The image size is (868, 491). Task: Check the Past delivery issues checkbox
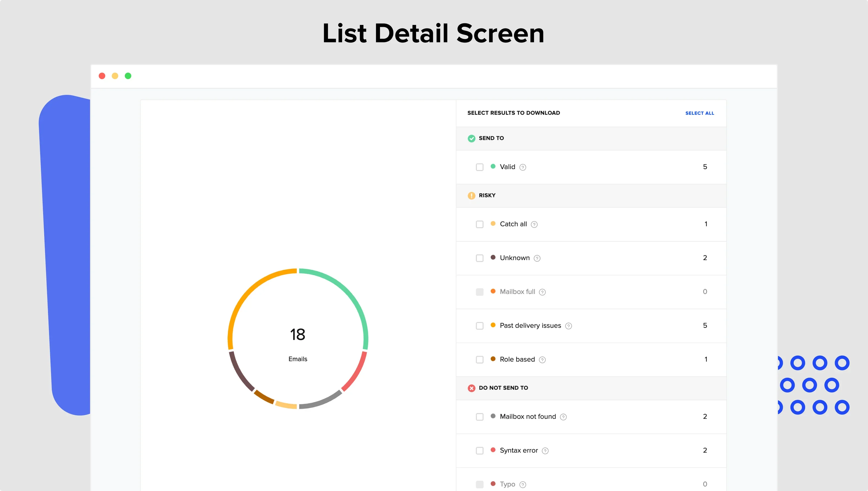[480, 326]
